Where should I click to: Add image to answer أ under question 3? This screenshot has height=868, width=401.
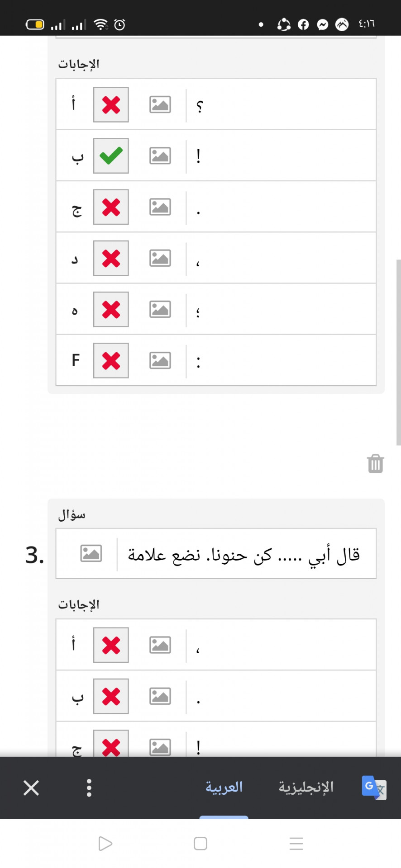[x=160, y=645]
